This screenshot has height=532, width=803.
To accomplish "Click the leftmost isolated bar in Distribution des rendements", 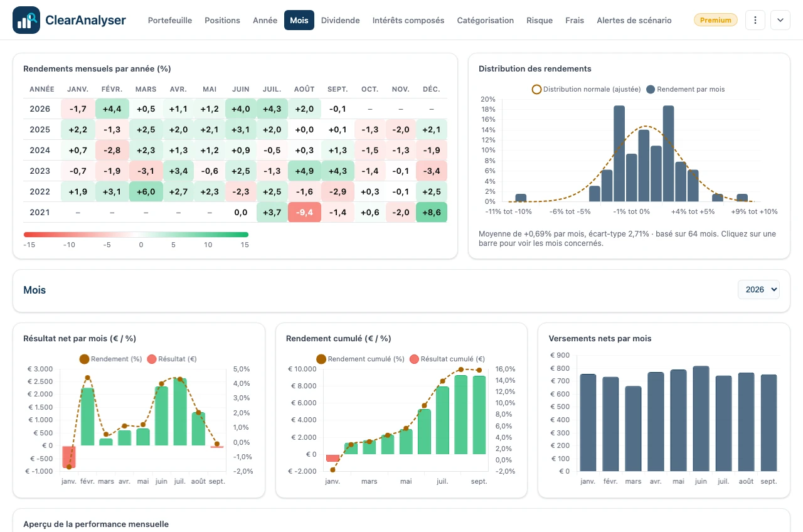I will pyautogui.click(x=521, y=198).
